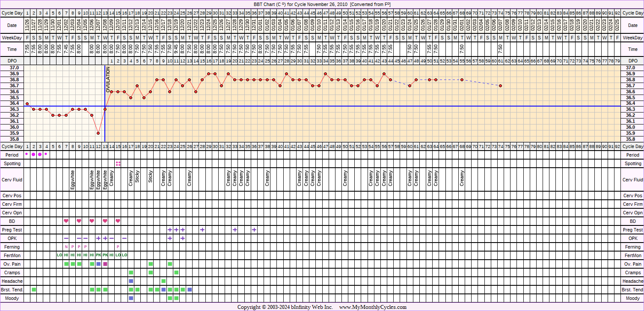Screen dimensions: 644x311
Task: Select the OPK minus sign on cycle day 16
Action: [125, 238]
